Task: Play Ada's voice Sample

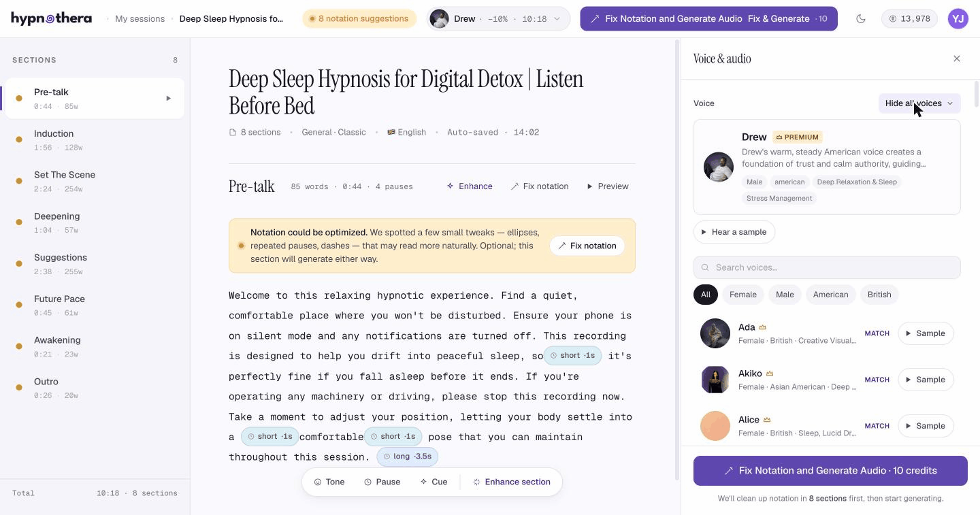Action: pos(926,333)
